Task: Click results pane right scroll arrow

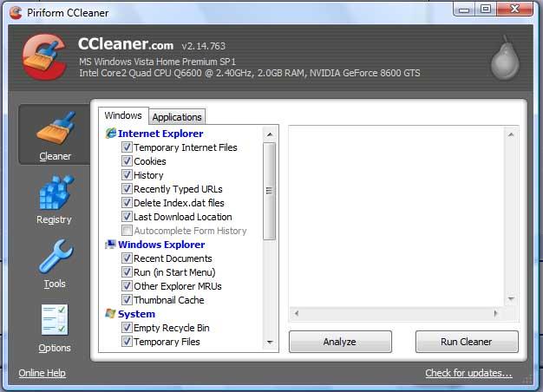Action: pyautogui.click(x=497, y=313)
